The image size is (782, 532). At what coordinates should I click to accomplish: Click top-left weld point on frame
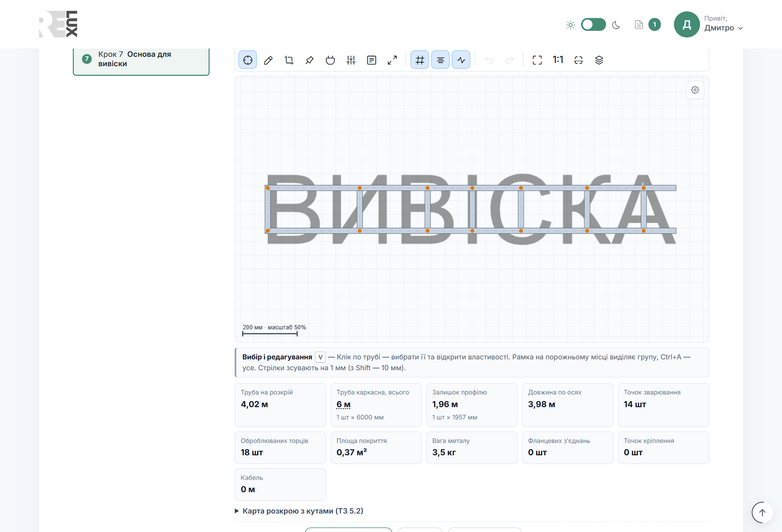268,188
